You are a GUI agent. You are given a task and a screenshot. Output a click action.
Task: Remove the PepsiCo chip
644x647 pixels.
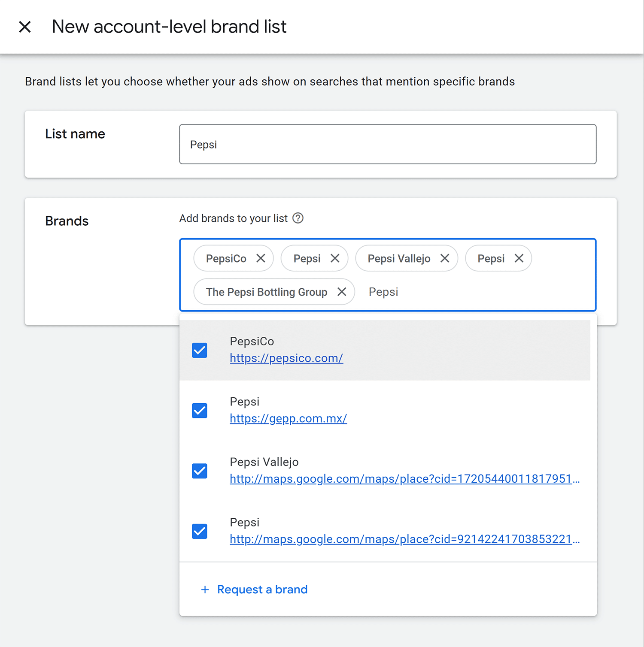[x=261, y=258]
